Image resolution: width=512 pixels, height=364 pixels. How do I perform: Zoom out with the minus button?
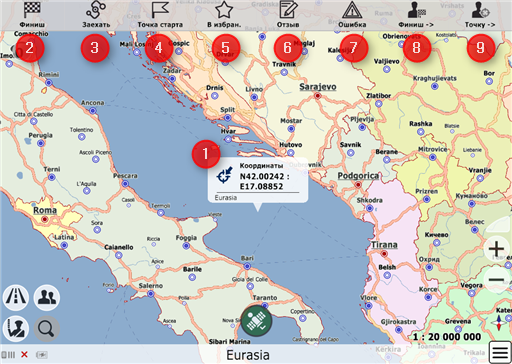click(496, 279)
